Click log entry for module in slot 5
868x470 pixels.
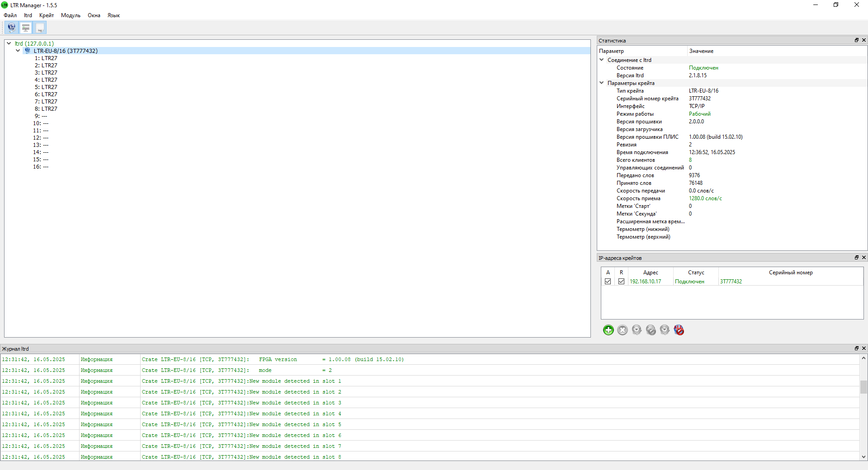(x=429, y=424)
